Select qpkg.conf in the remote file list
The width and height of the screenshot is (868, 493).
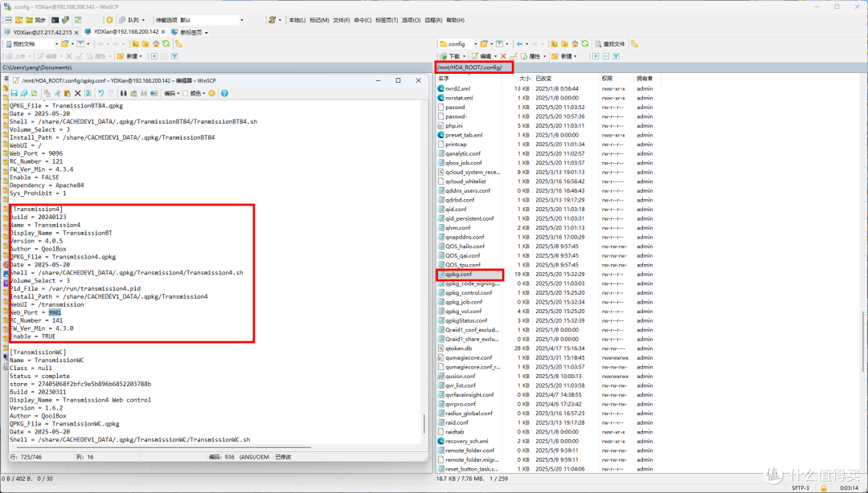pos(459,274)
